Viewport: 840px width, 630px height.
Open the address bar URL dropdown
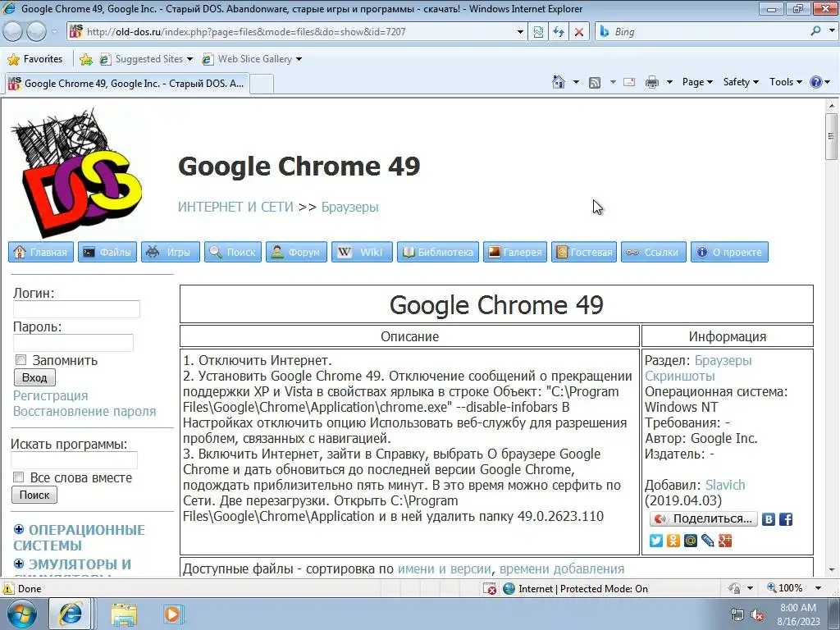click(519, 32)
